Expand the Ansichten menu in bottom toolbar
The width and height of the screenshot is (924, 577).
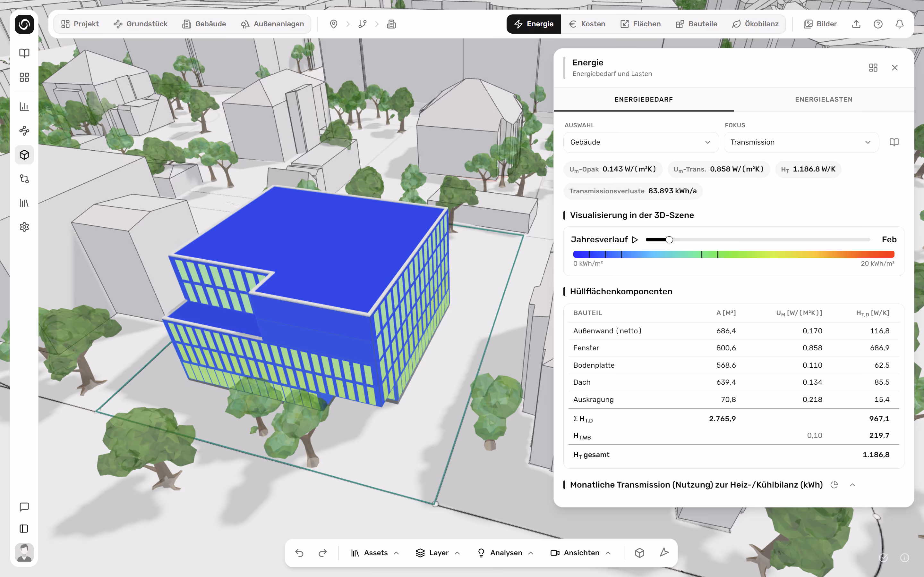click(x=581, y=553)
